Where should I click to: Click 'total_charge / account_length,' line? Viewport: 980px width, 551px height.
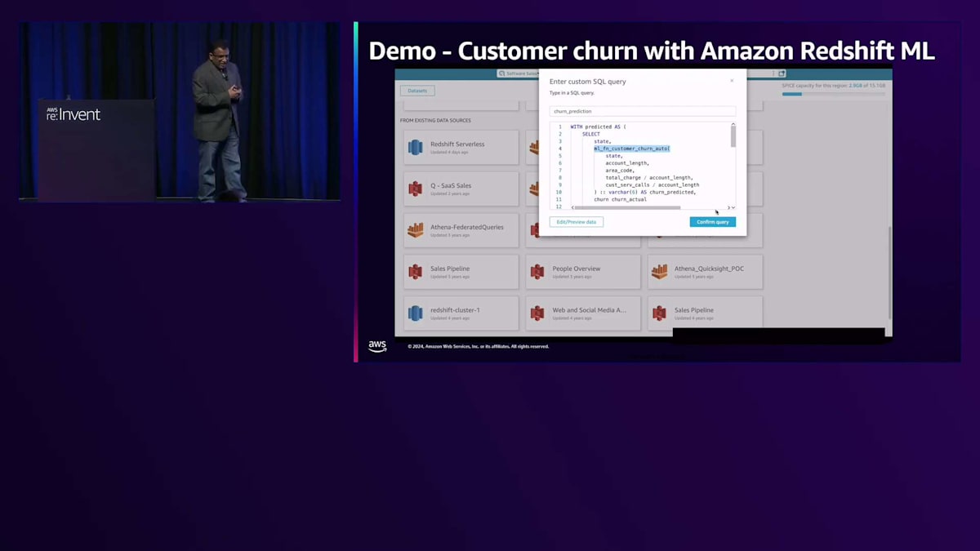[648, 177]
